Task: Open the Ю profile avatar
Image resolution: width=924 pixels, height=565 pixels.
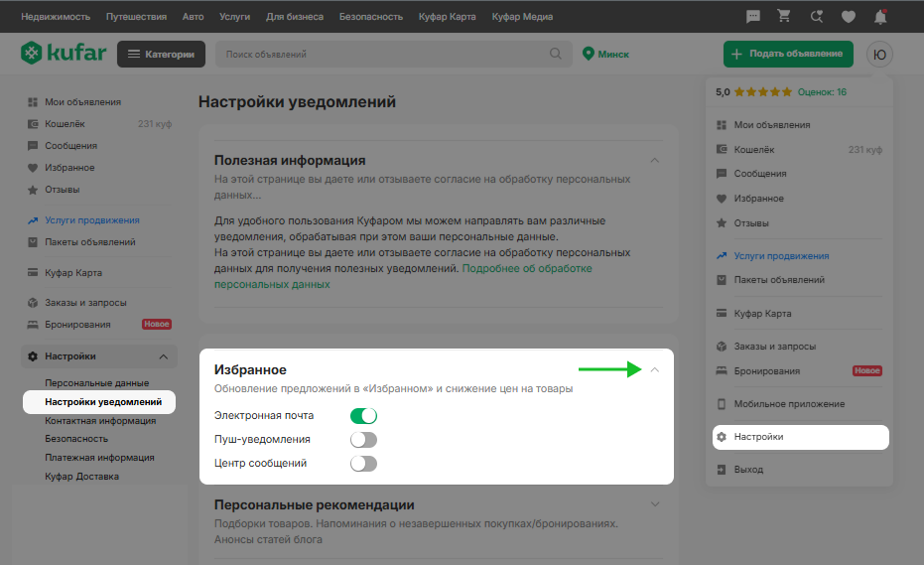Action: coord(879,55)
